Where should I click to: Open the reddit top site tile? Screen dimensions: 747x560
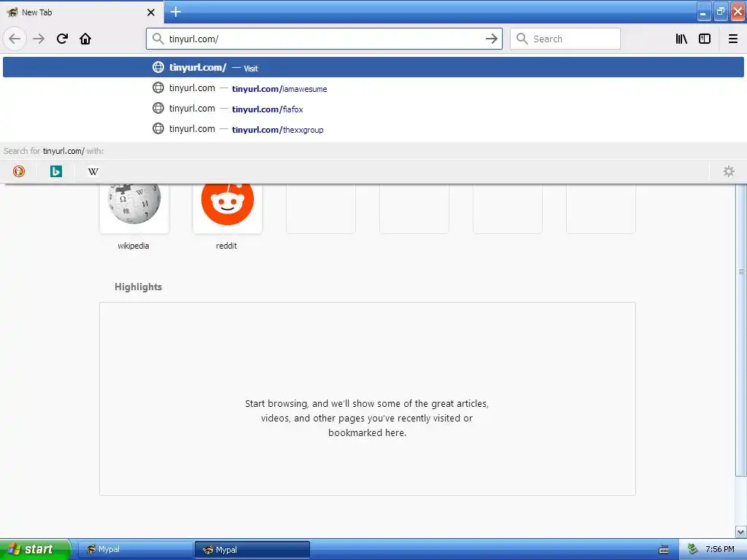click(228, 209)
